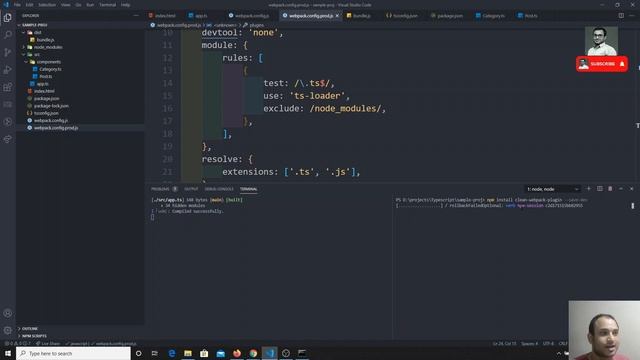Open the Help menu
This screenshot has width=640, height=360.
click(125, 5)
